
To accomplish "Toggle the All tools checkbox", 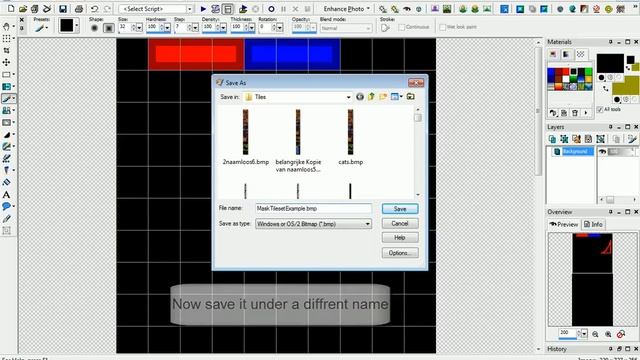I will [600, 109].
